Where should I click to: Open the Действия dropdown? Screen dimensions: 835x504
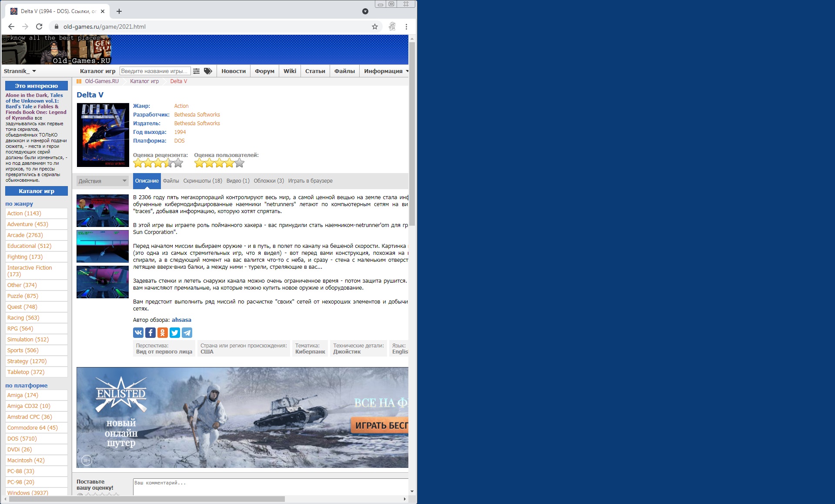(x=102, y=181)
